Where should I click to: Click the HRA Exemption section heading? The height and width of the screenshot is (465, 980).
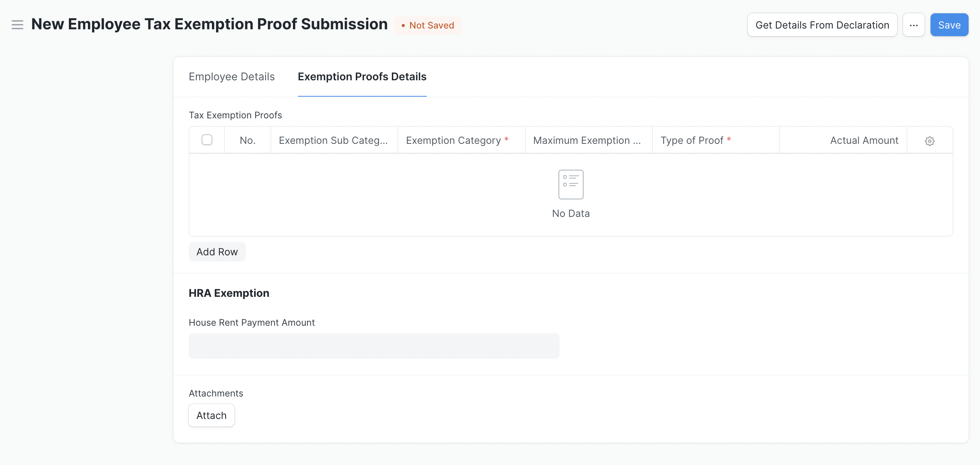coord(229,293)
